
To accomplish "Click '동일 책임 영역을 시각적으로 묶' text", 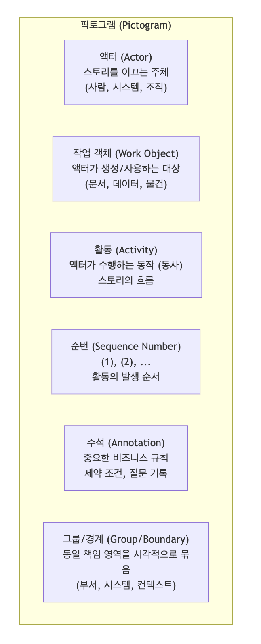I will (x=126, y=554).
